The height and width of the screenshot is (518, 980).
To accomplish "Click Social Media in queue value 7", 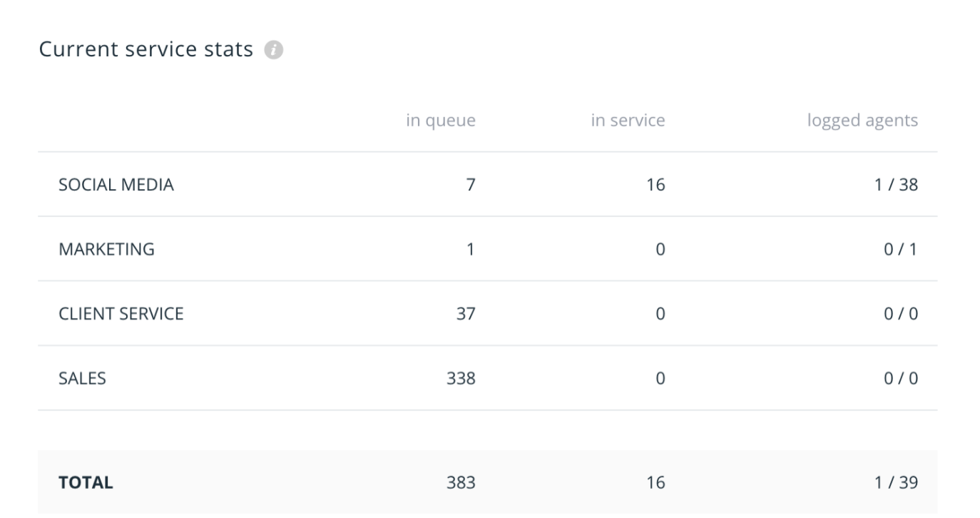I will (470, 185).
